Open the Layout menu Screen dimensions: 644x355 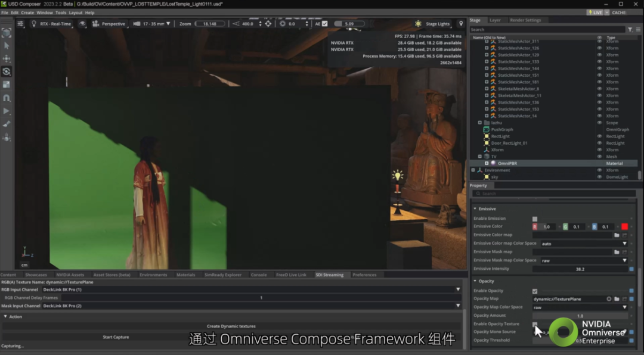[76, 13]
